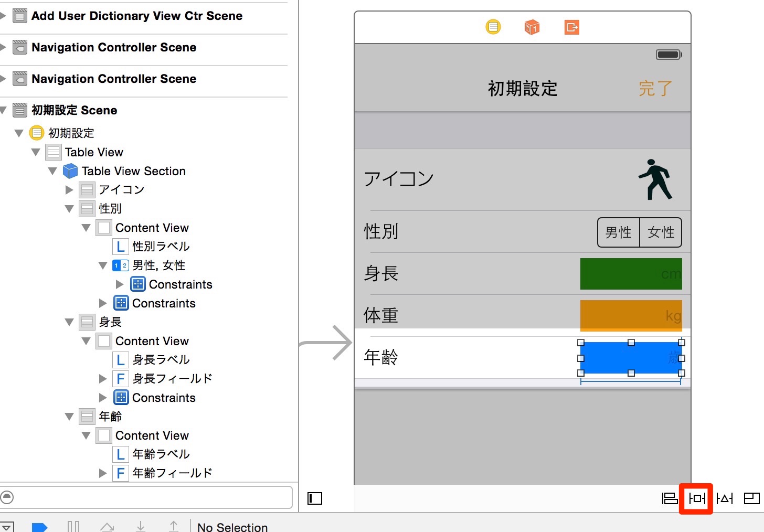764x532 pixels.
Task: Select the Exit icon in scene dock
Action: pos(572,27)
